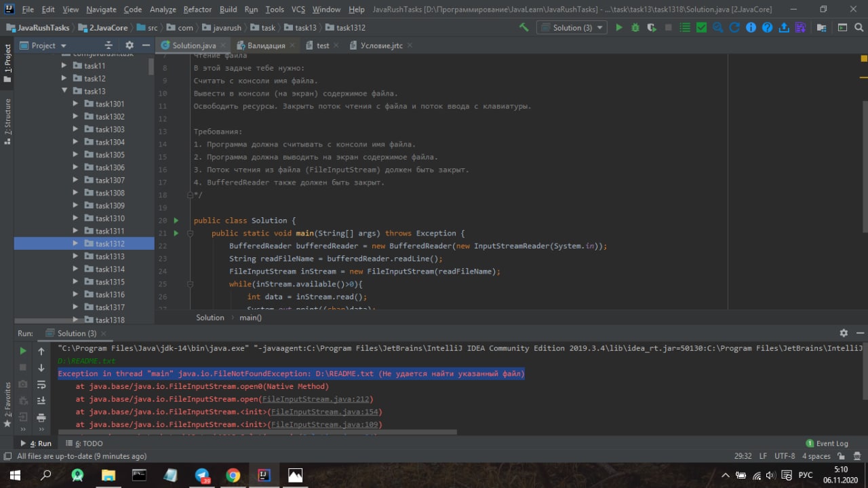Click the Down the stack trace arrow
Screen dimensions: 868x488
(41, 368)
